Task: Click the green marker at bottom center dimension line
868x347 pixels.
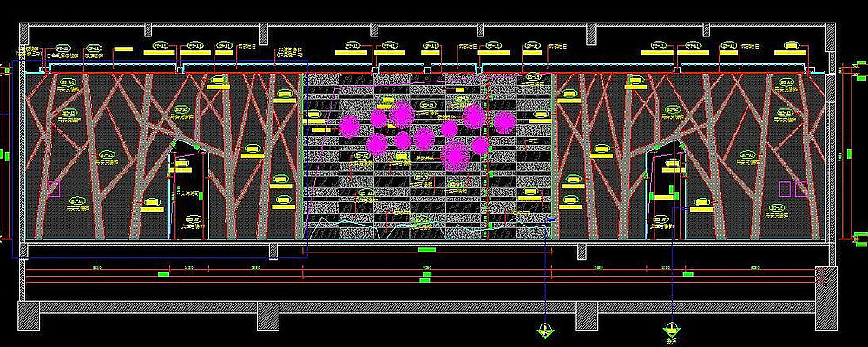Action: click(425, 277)
